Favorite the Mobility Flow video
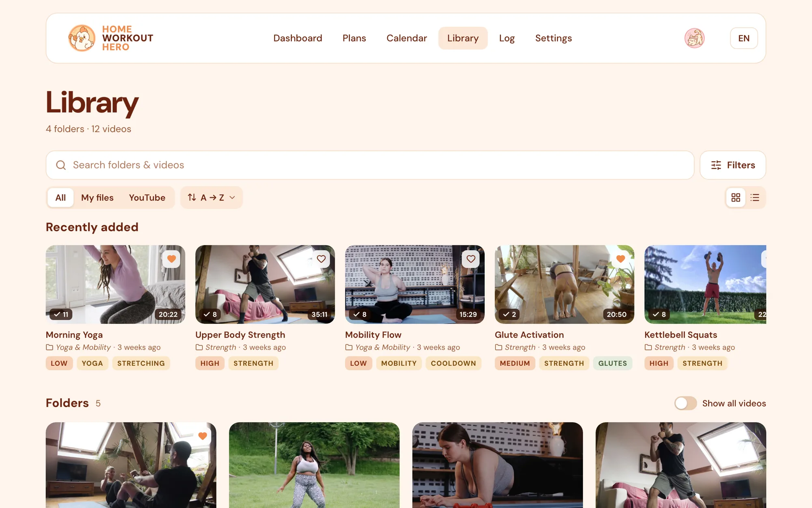 click(x=471, y=259)
